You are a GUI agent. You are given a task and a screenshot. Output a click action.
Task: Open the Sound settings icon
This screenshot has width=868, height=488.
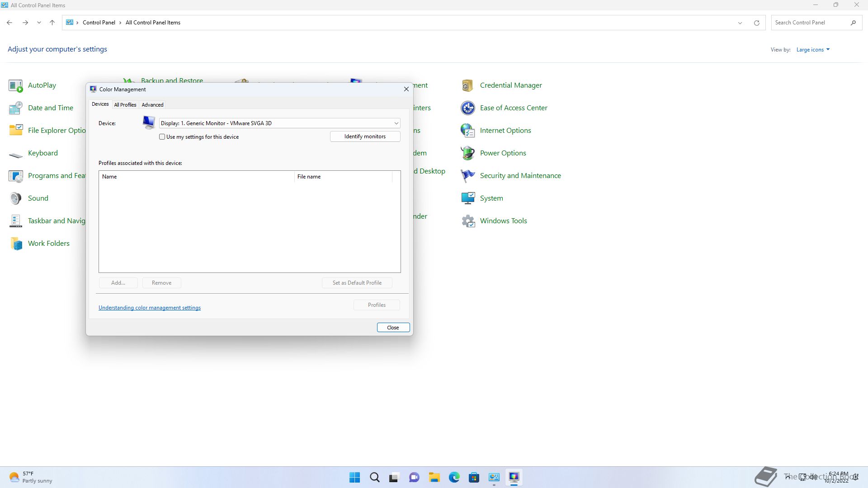pos(16,198)
